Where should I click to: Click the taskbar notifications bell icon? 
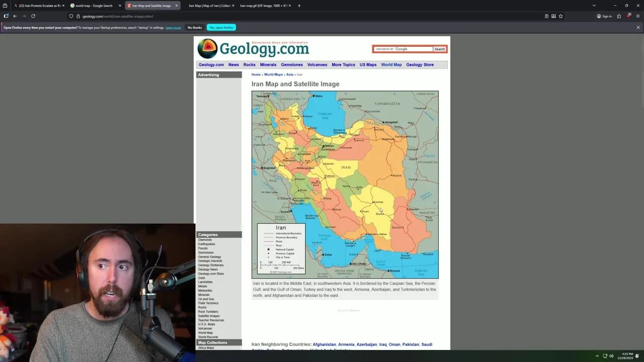(x=637, y=356)
